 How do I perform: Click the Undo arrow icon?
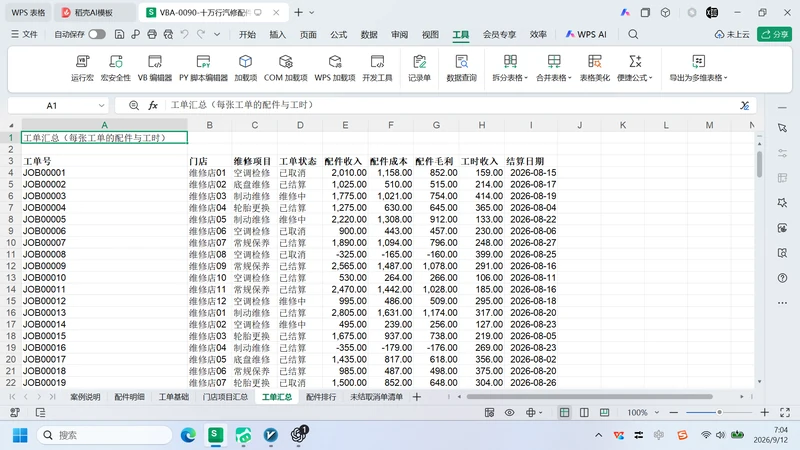[x=185, y=34]
